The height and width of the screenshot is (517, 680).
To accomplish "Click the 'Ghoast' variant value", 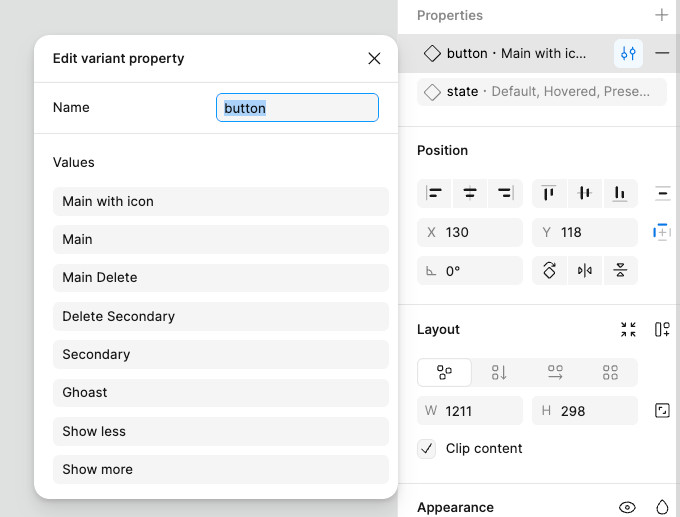I will coord(220,392).
